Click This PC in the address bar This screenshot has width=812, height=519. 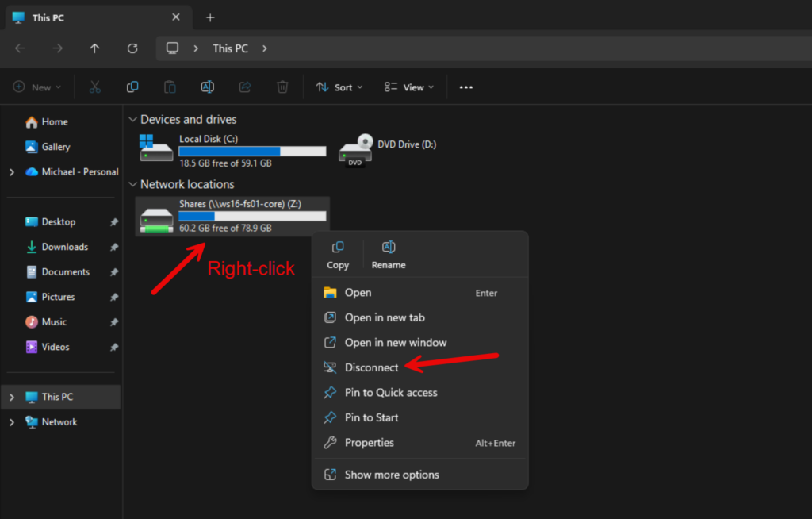click(x=230, y=48)
